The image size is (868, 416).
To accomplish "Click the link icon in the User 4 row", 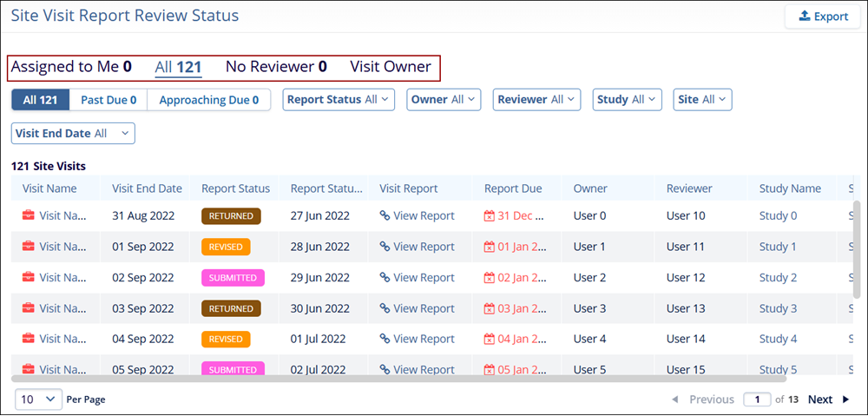I will click(x=385, y=340).
